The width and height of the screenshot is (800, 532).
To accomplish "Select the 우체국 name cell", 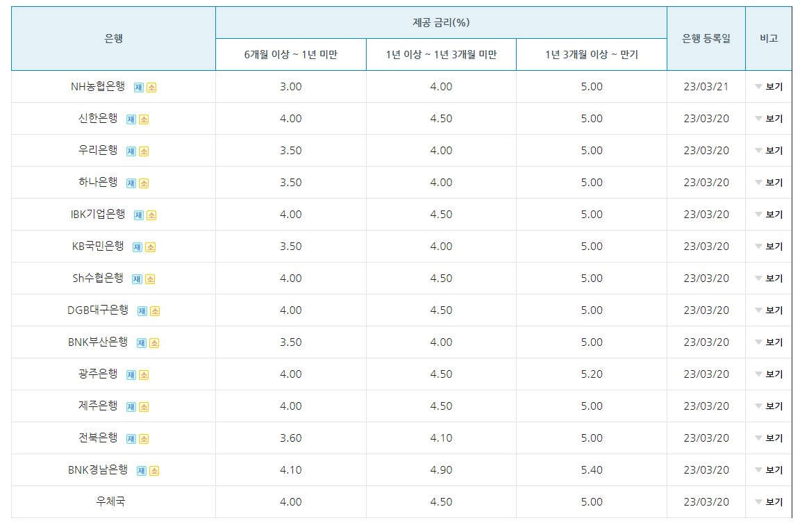I will [110, 501].
